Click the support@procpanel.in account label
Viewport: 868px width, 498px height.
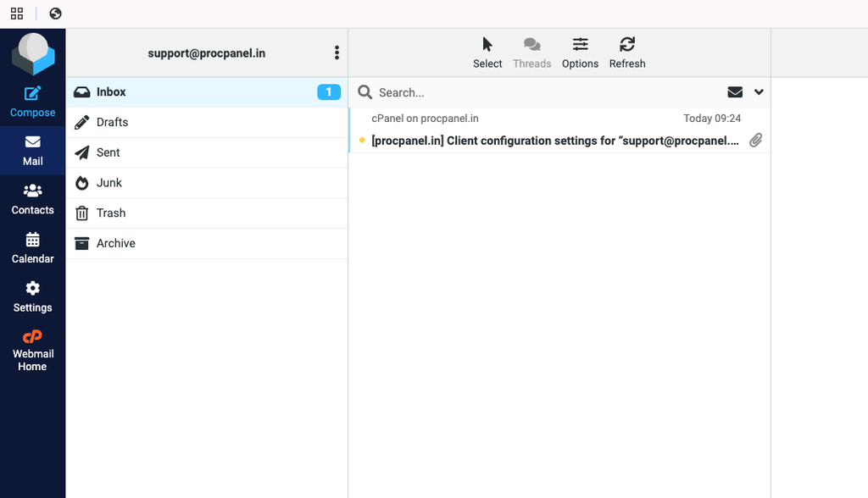(x=207, y=53)
